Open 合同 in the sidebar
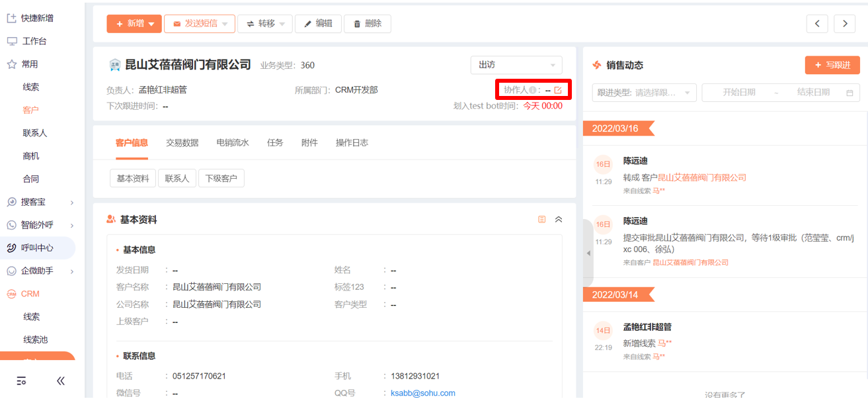The image size is (868, 411). (x=31, y=179)
